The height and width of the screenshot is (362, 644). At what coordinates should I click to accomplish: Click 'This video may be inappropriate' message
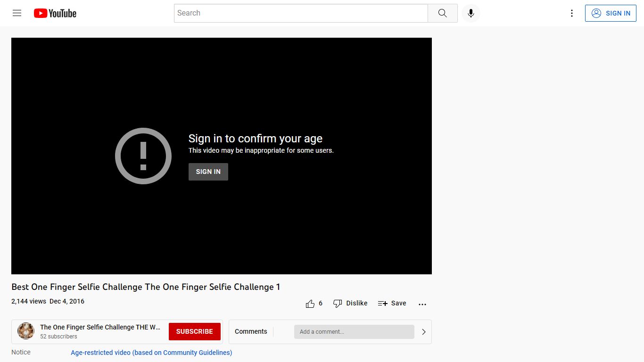click(x=261, y=150)
